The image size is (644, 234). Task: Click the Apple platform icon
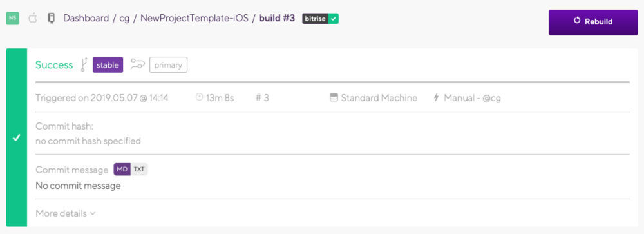tap(32, 18)
